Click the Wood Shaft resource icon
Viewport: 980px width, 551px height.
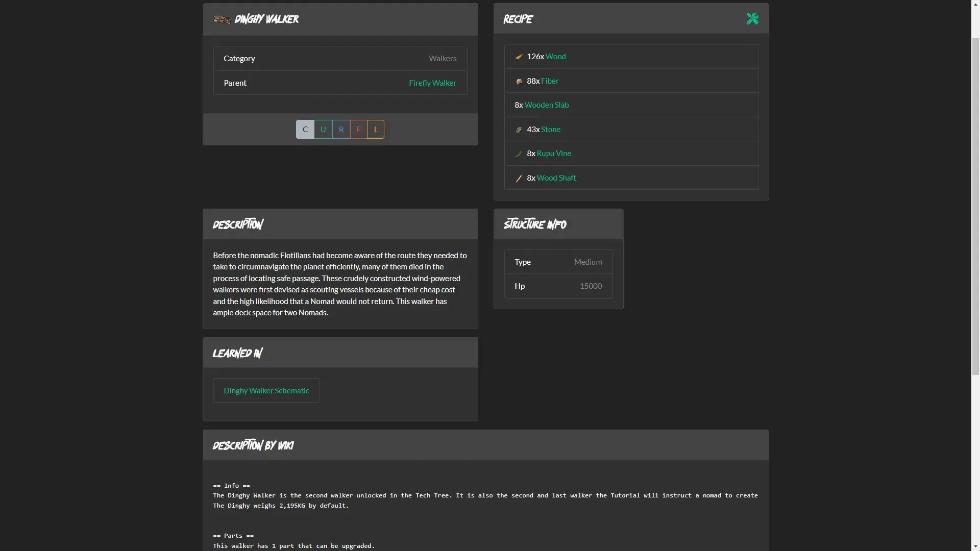pyautogui.click(x=519, y=178)
